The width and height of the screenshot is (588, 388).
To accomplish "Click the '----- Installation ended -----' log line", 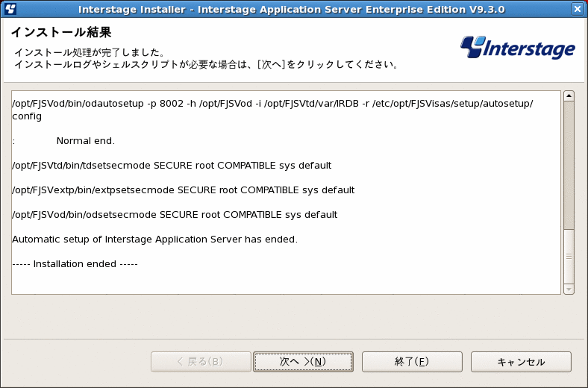I will (x=75, y=264).
